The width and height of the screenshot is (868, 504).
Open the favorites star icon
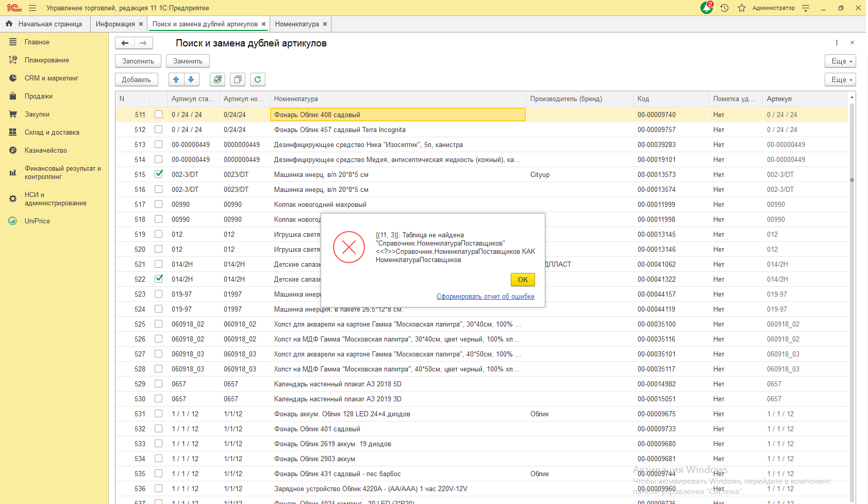(742, 8)
